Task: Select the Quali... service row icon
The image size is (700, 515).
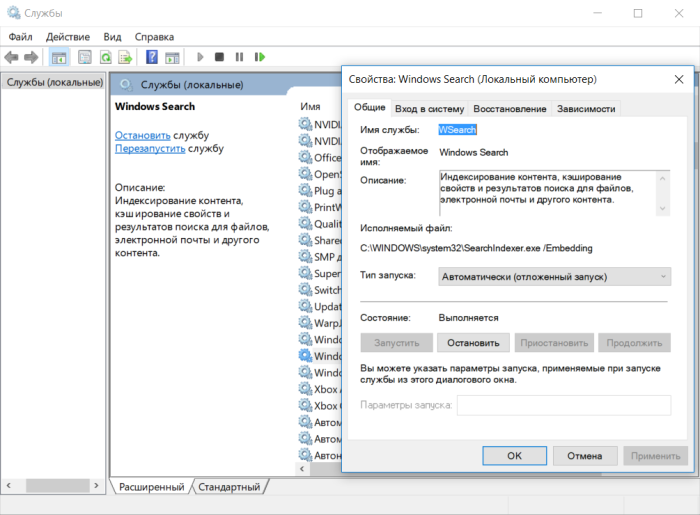Action: coord(305,223)
